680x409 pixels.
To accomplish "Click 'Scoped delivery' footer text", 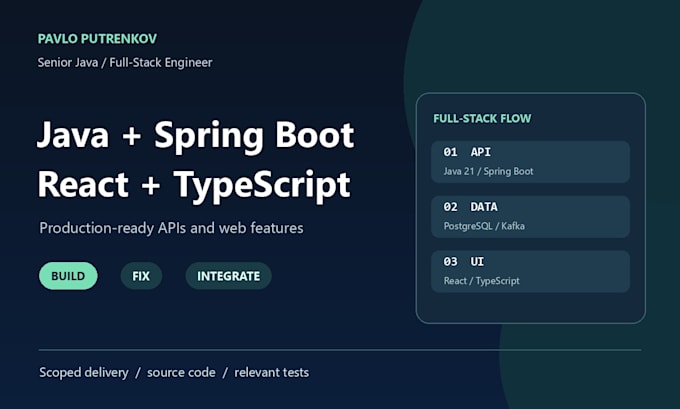I will point(84,373).
